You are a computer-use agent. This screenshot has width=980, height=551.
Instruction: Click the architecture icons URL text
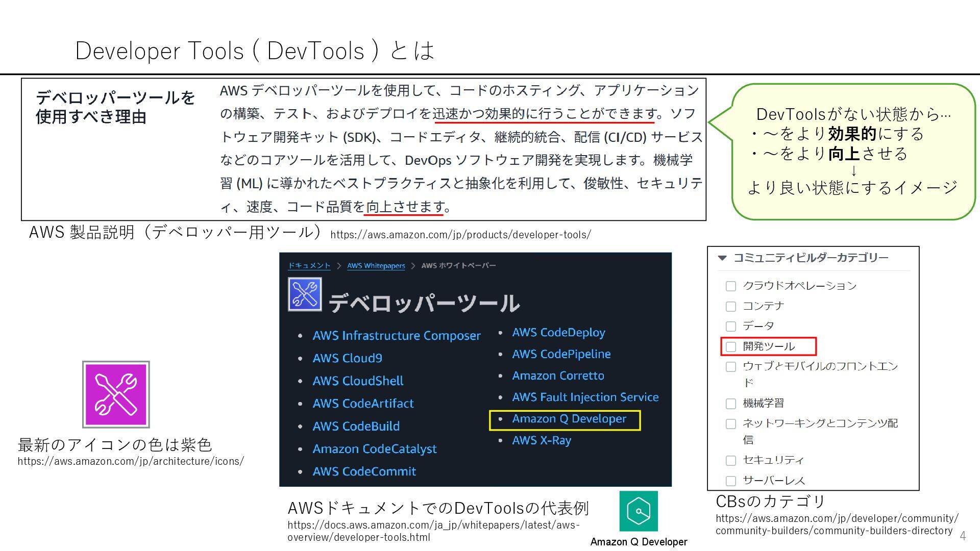pyautogui.click(x=131, y=461)
